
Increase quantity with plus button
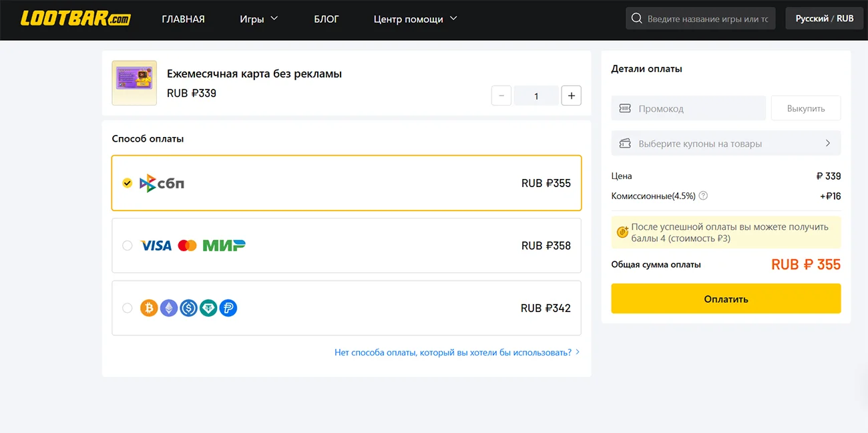[x=571, y=96]
